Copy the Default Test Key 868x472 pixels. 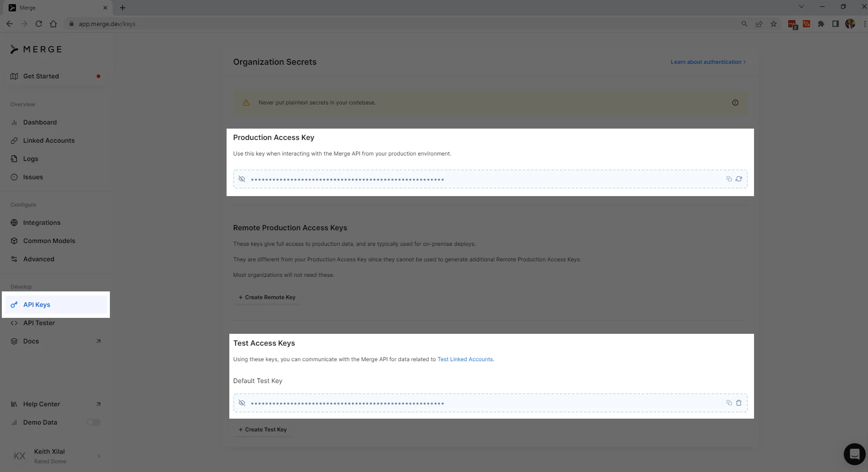point(729,403)
